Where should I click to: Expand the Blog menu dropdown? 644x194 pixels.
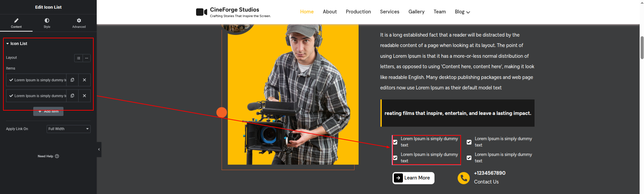462,12
